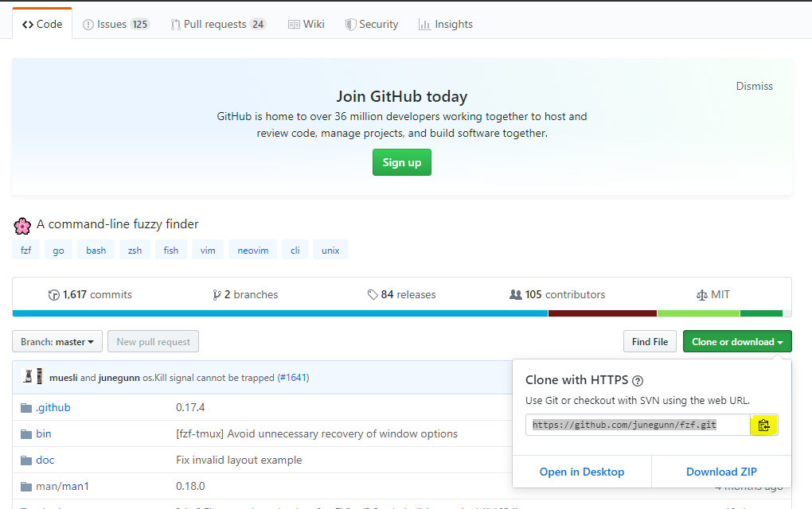Open '[fzf-tmux] Avoid unnecessary recovery' commit message
Viewport: 812px width, 509px height.
point(317,434)
